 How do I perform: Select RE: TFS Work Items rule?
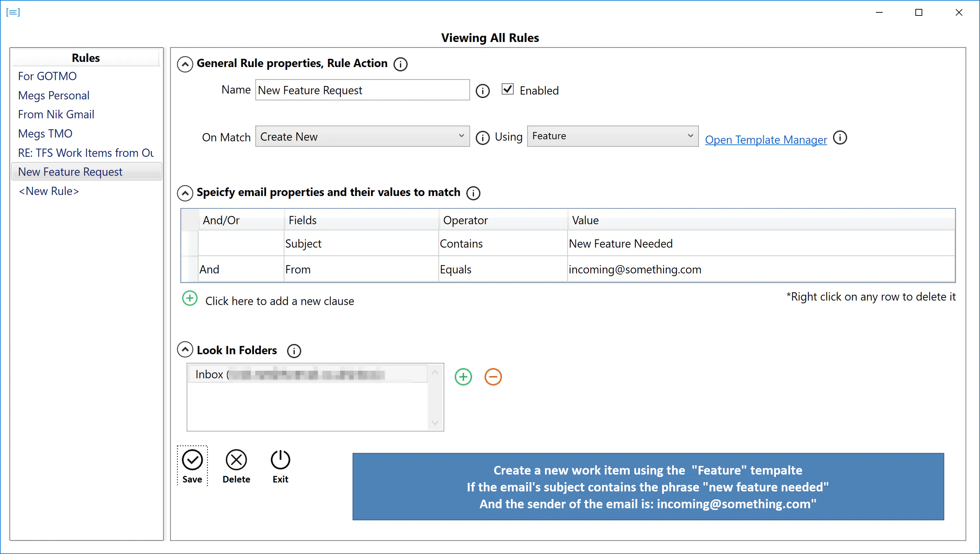(x=86, y=153)
